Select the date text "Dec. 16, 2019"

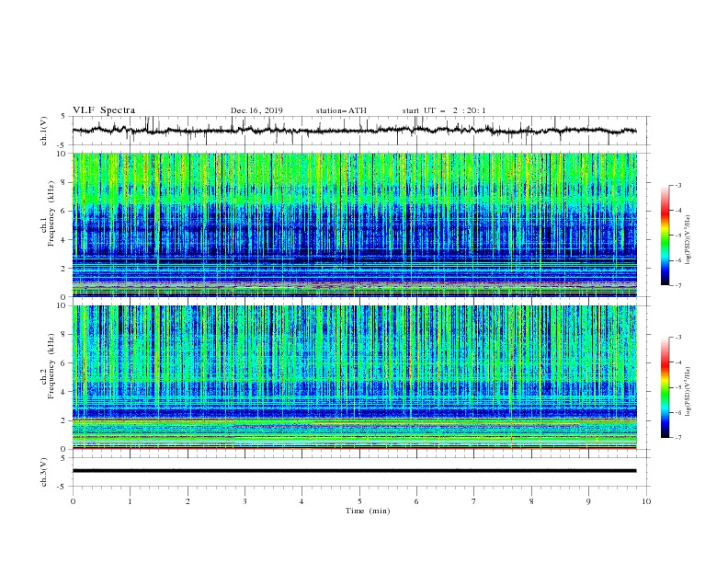point(256,110)
